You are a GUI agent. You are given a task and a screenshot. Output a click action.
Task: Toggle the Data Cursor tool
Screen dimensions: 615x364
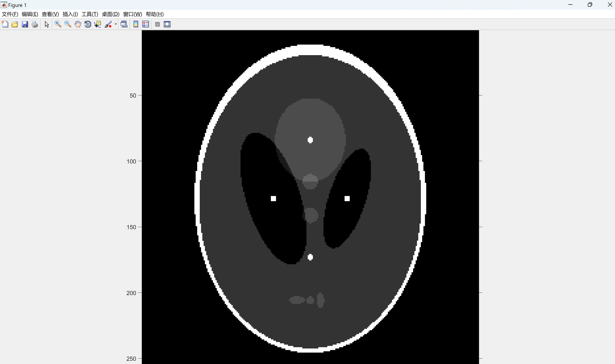(98, 24)
